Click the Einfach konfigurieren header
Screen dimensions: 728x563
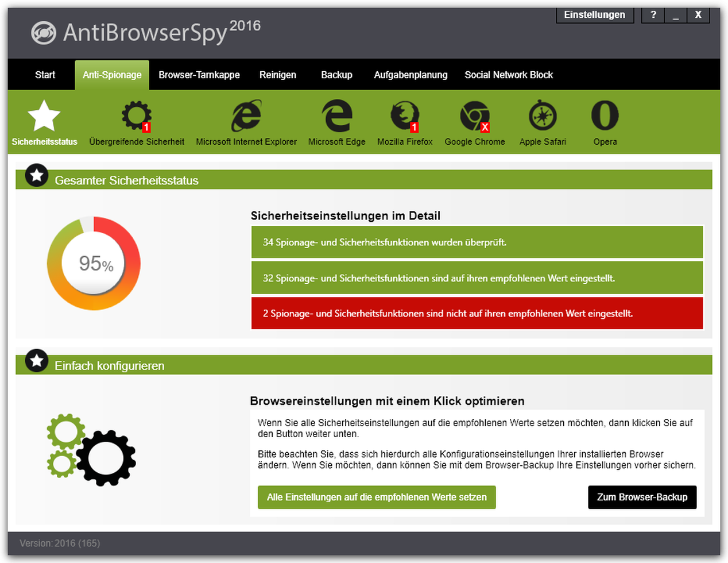pos(364,365)
